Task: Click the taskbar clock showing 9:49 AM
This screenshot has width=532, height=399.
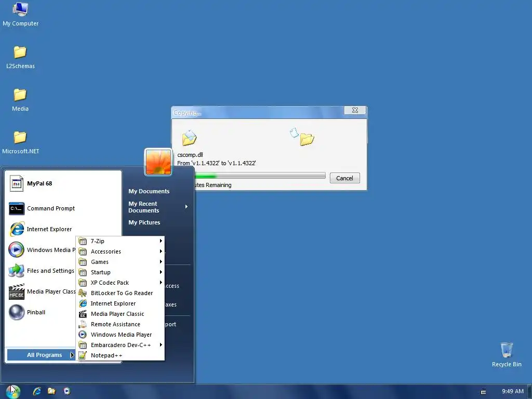Action: tap(513, 391)
